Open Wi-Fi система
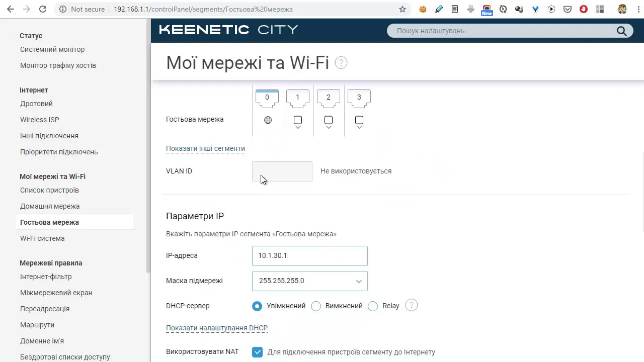Viewport: 644px width, 362px height. 42,238
